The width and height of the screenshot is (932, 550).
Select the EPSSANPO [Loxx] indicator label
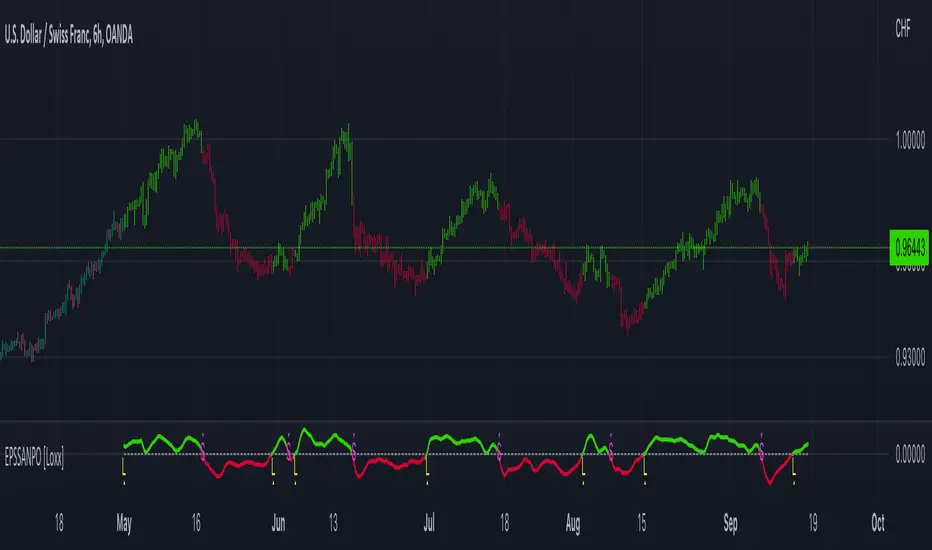(34, 457)
